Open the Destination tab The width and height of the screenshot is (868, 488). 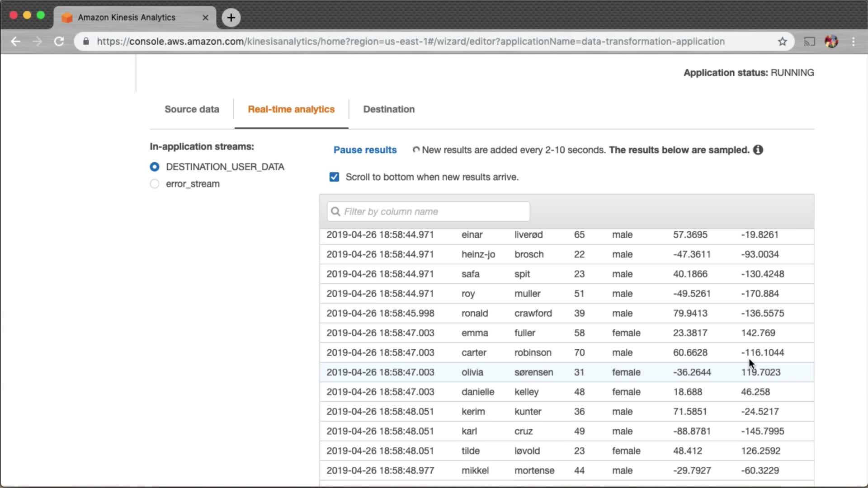click(389, 109)
